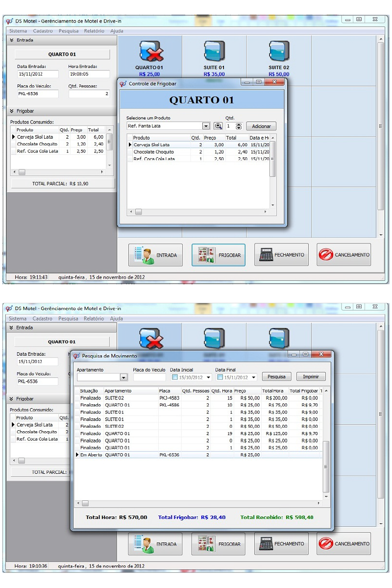
Task: Open Ajuda menu in window behind Pesquisa de Movimento
Action: (x=117, y=318)
